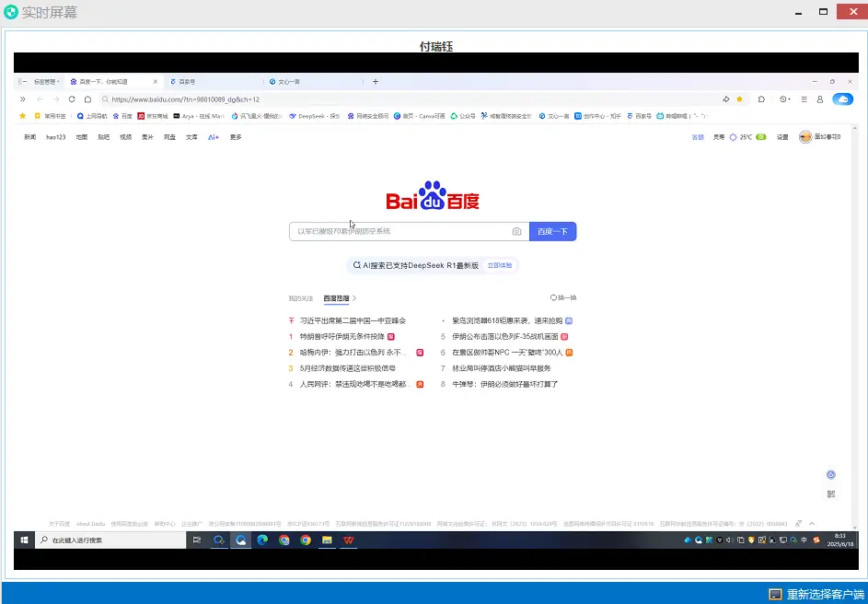Screen dimensions: 868x604
Task: Expand 更多 in Baidu top navigation
Action: coord(236,137)
